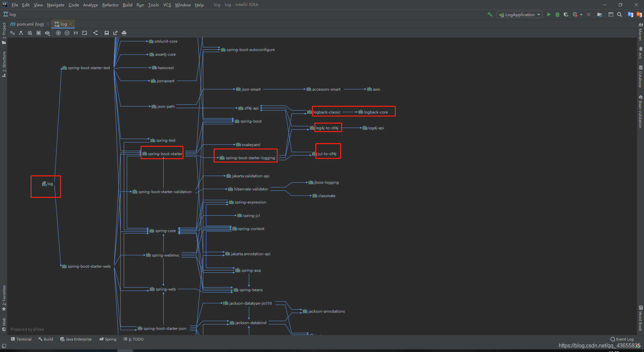Open the Spring tool window
The image size is (644, 352).
point(108,339)
